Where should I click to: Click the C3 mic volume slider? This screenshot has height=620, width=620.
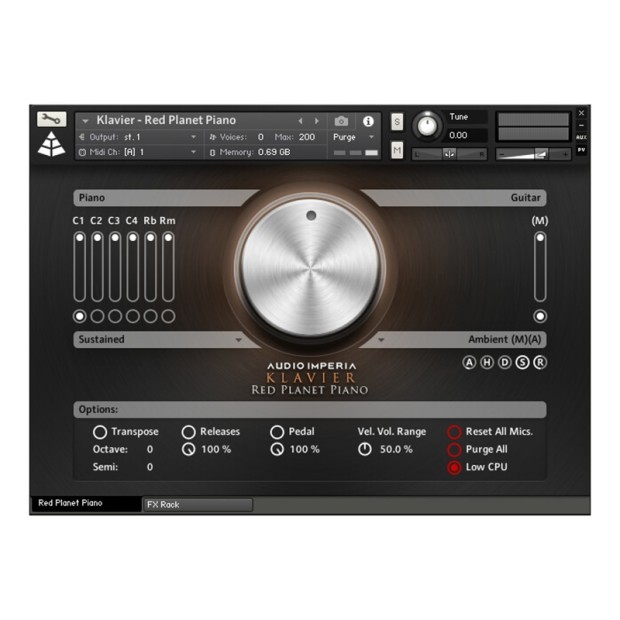pos(115,267)
